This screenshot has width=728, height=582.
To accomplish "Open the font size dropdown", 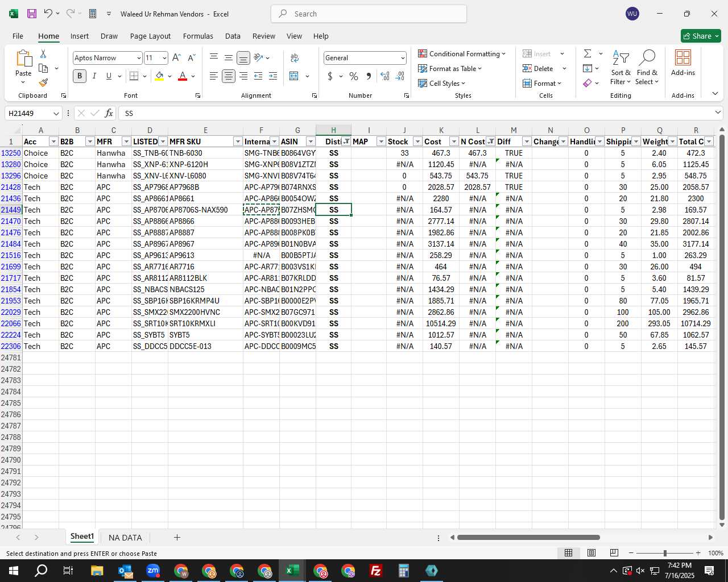I will [x=164, y=58].
